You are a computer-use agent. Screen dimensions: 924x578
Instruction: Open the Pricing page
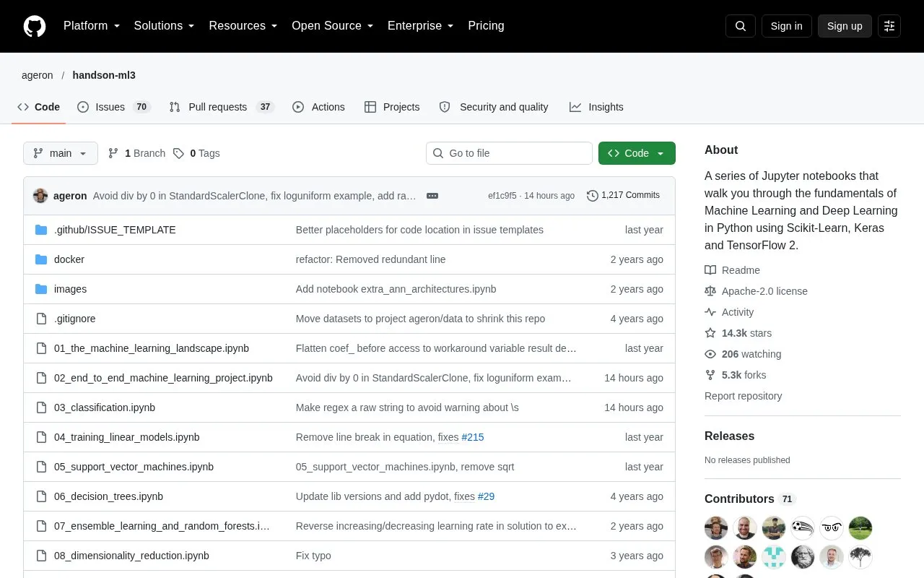pos(486,26)
